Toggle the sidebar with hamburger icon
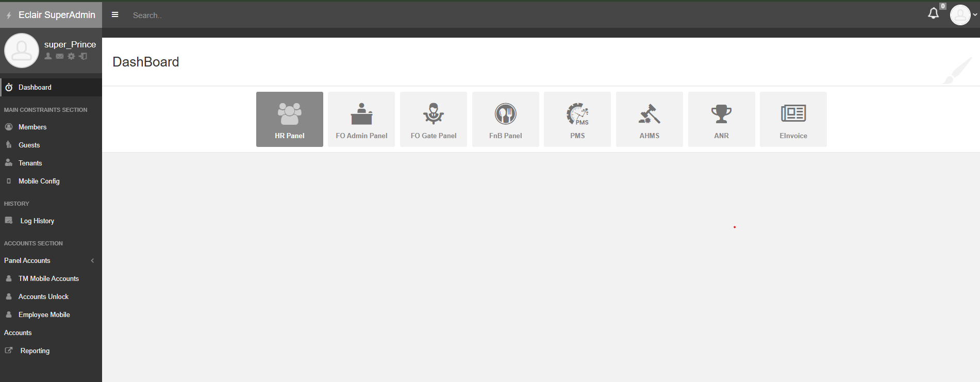 (115, 15)
